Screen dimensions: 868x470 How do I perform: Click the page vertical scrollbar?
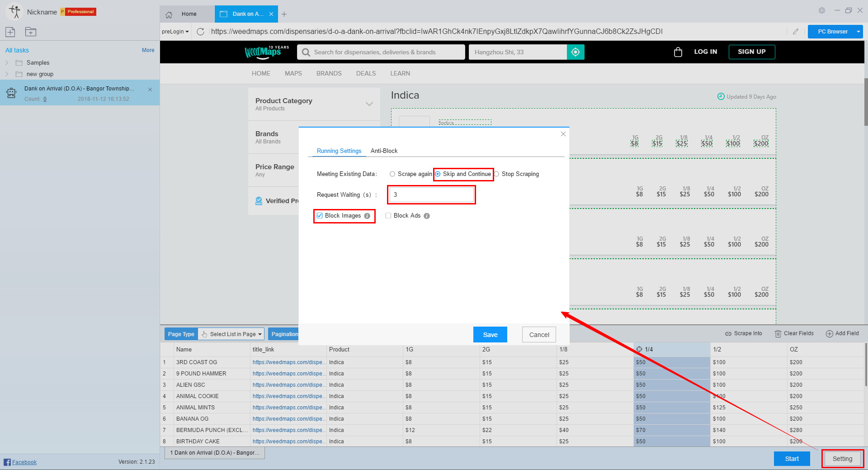click(x=865, y=102)
